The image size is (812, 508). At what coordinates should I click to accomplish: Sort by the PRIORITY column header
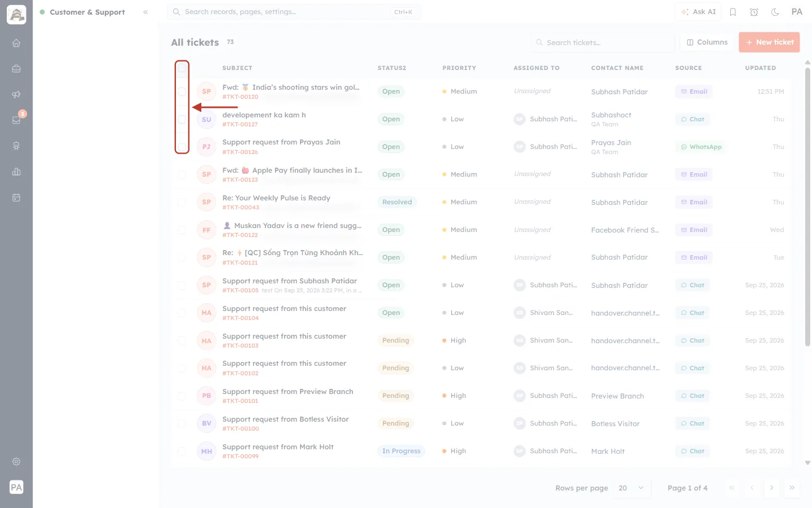459,68
